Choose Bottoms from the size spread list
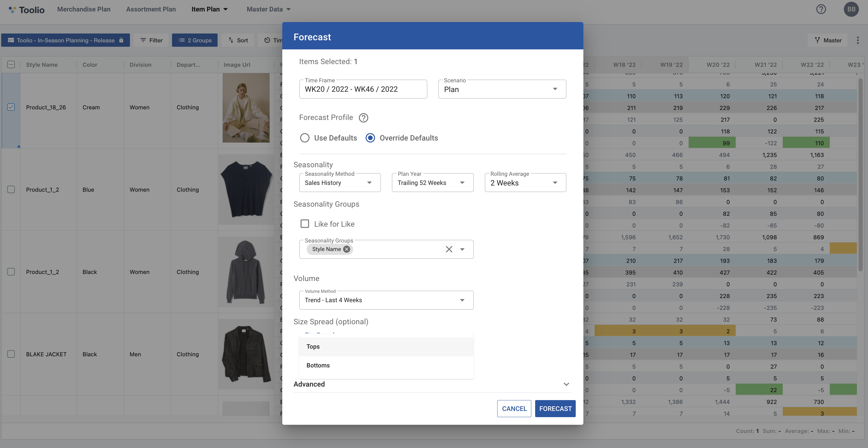The height and width of the screenshot is (448, 868). (x=318, y=365)
